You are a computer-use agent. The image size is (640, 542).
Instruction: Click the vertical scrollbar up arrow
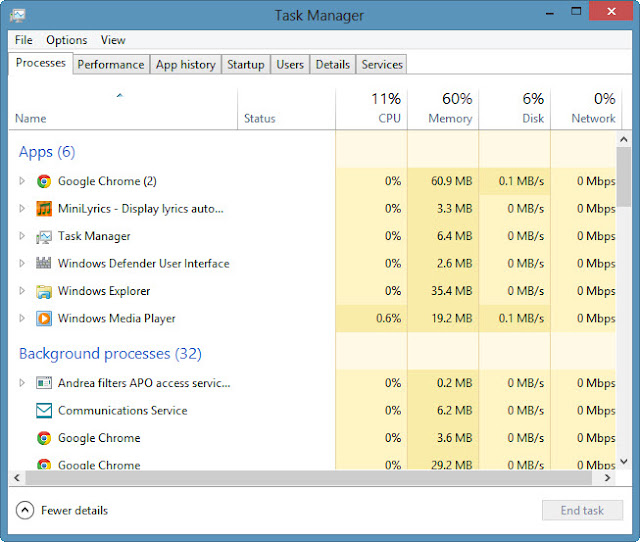coord(624,140)
